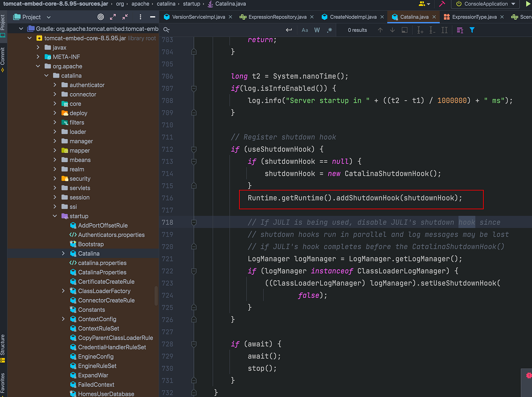
Task: Toggle Regex search option
Action: (x=329, y=30)
